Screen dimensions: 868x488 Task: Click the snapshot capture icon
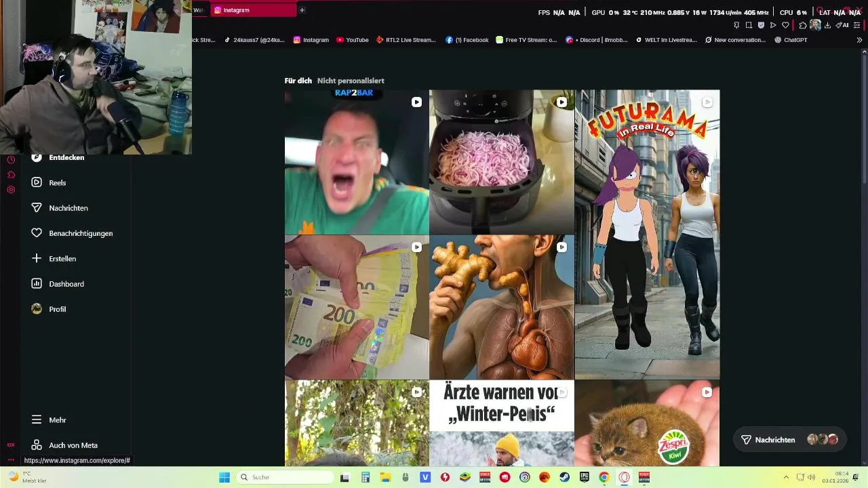pyautogui.click(x=749, y=25)
